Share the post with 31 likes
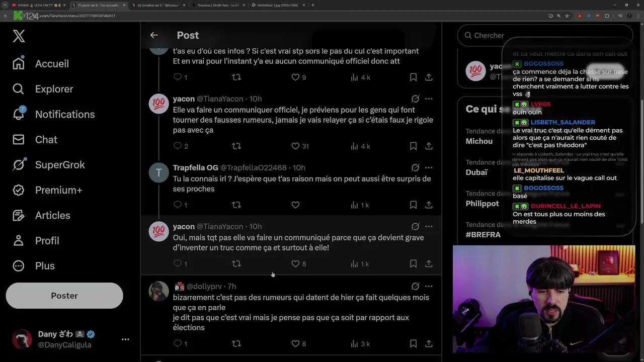Image resolution: width=644 pixels, height=362 pixels. pos(429,146)
